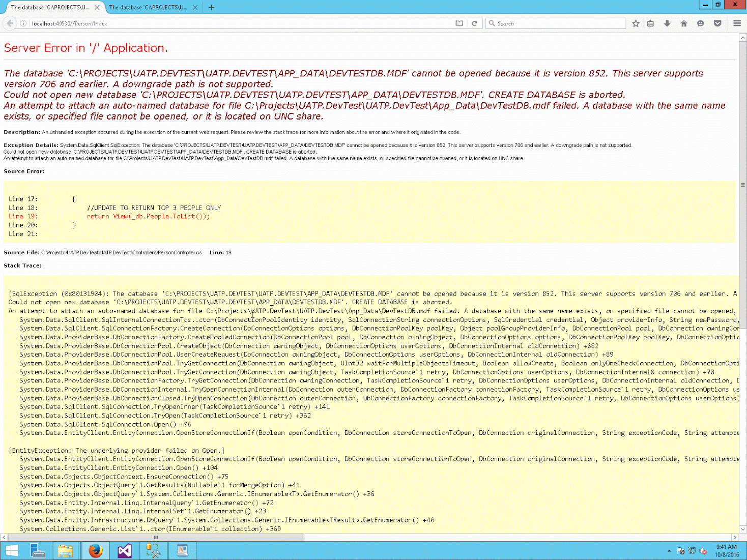Open the document editor taskbar icon

tap(182, 551)
